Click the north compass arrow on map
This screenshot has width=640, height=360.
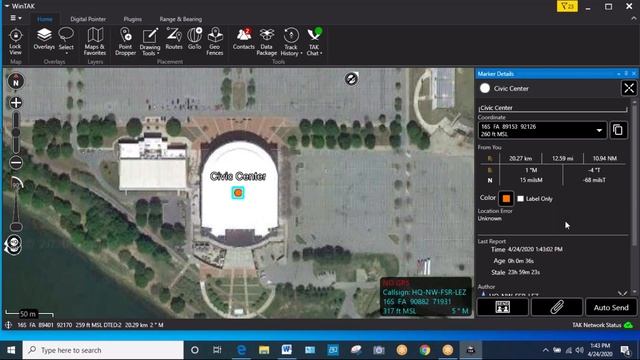pyautogui.click(x=16, y=81)
